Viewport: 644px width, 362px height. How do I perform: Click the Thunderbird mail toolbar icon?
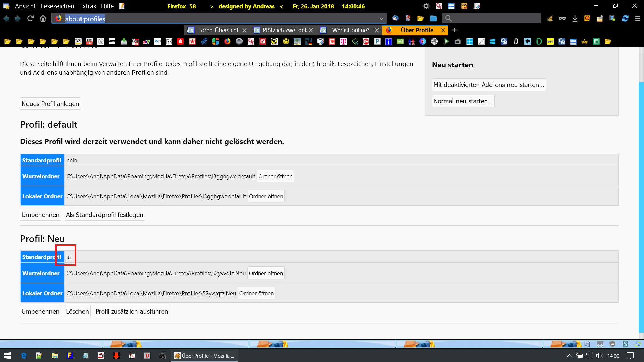tap(395, 18)
